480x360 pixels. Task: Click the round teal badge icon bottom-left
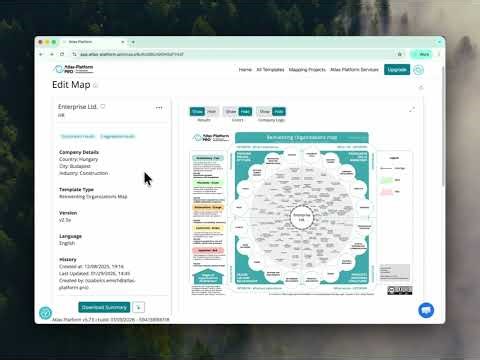pyautogui.click(x=46, y=313)
